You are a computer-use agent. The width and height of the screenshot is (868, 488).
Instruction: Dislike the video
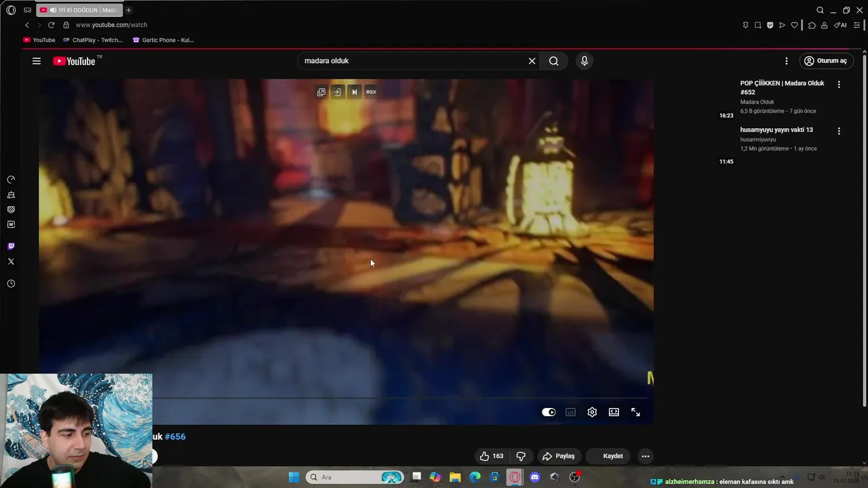[x=521, y=456]
